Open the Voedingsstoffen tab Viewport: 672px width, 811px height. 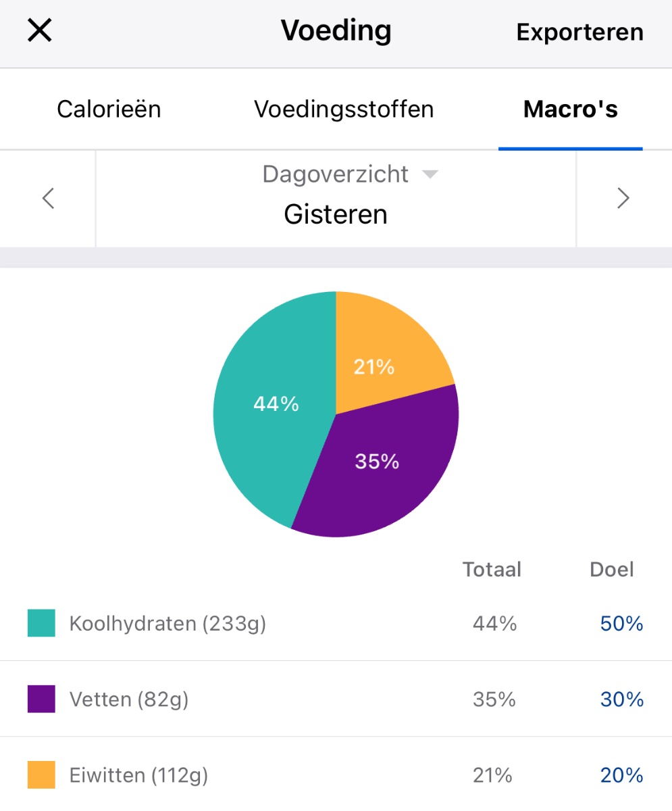[x=344, y=109]
